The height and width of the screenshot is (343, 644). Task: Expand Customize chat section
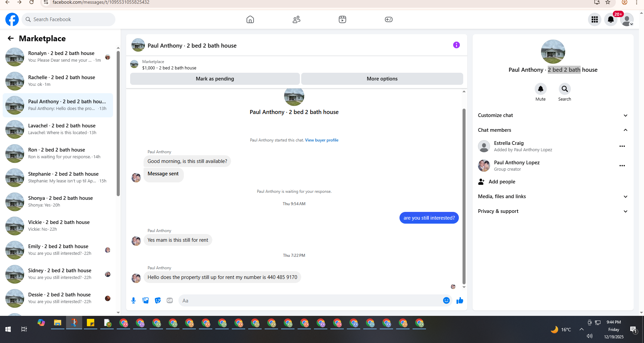(552, 115)
